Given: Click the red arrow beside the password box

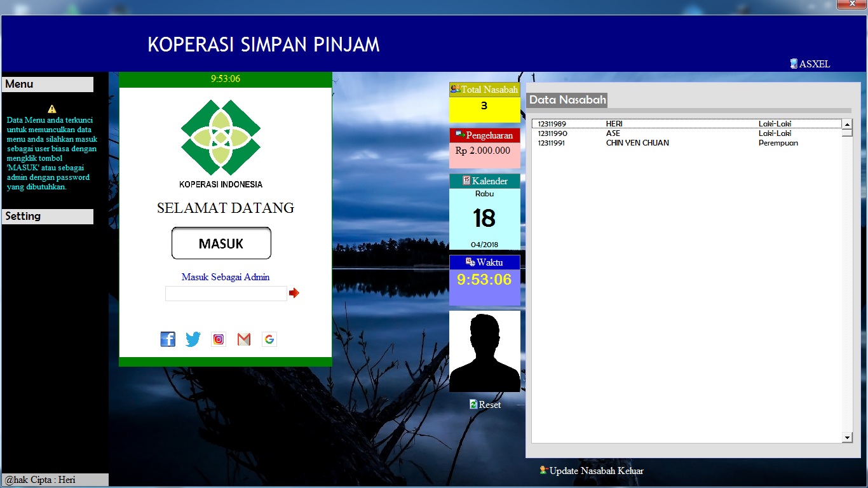Looking at the screenshot, I should 294,293.
